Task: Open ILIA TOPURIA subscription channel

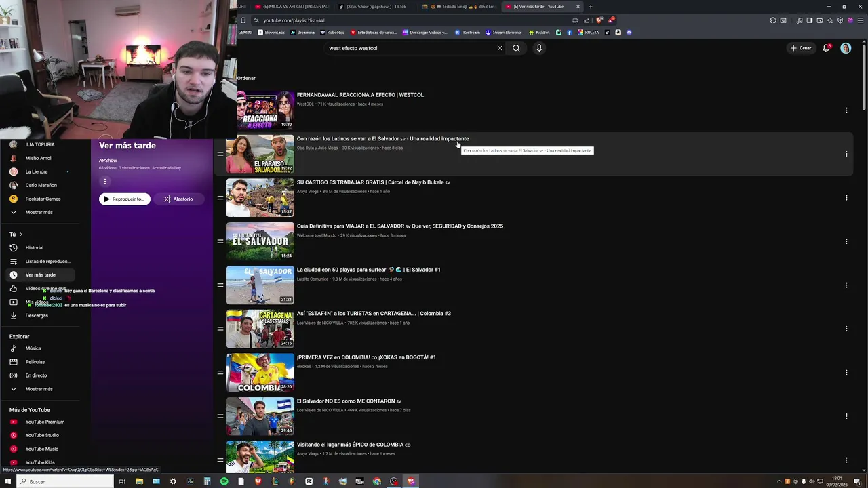Action: pyautogui.click(x=39, y=144)
